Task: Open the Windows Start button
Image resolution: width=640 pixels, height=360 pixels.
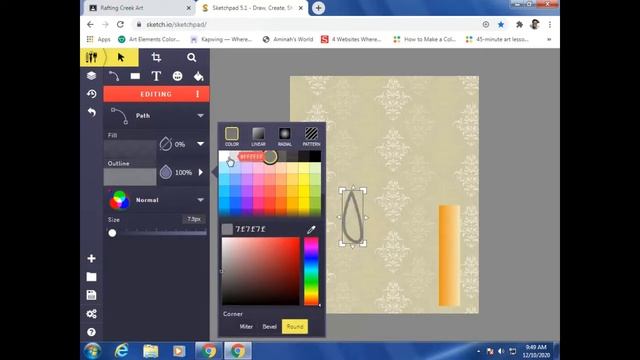Action: pyautogui.click(x=92, y=351)
